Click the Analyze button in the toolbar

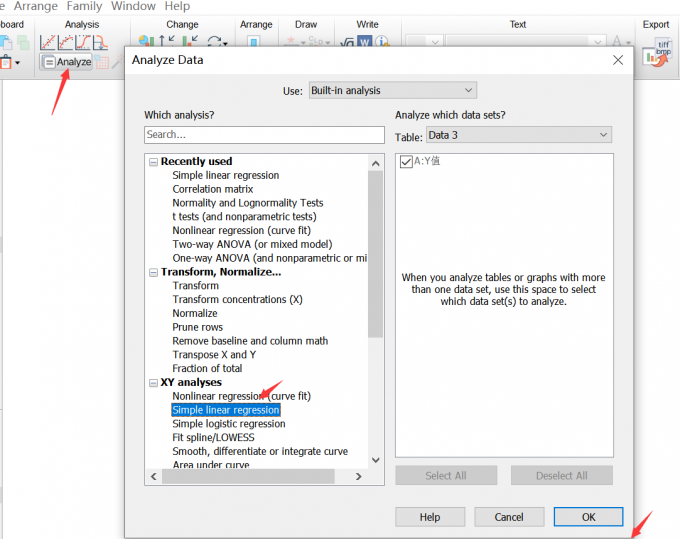(x=66, y=62)
